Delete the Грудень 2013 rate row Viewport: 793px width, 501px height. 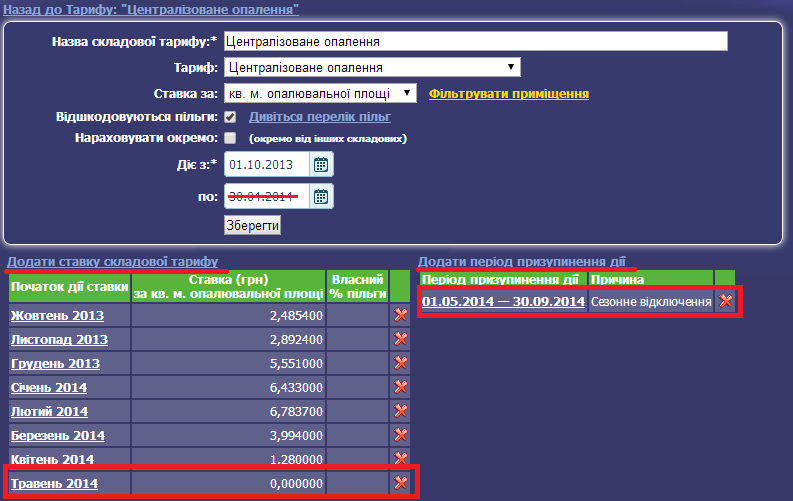401,363
